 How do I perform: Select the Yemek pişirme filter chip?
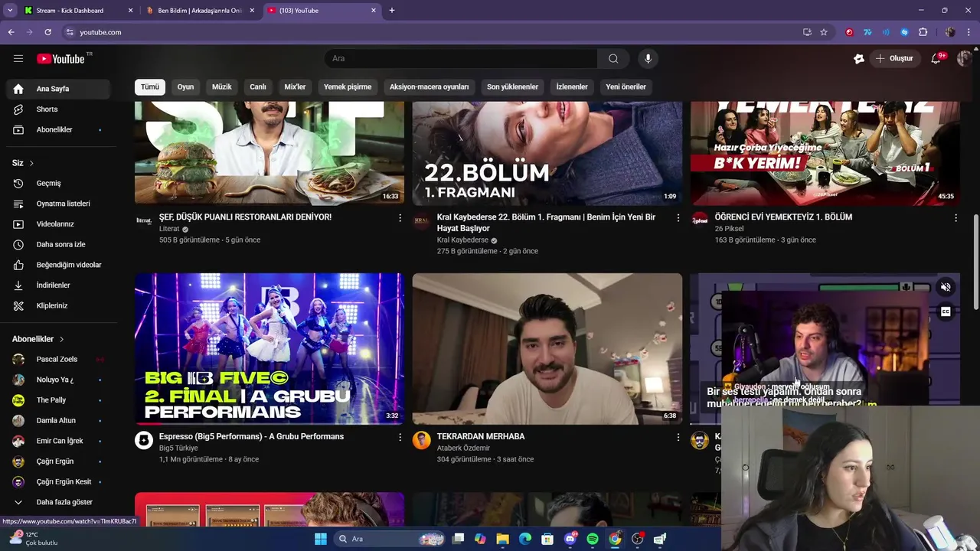[x=348, y=86]
